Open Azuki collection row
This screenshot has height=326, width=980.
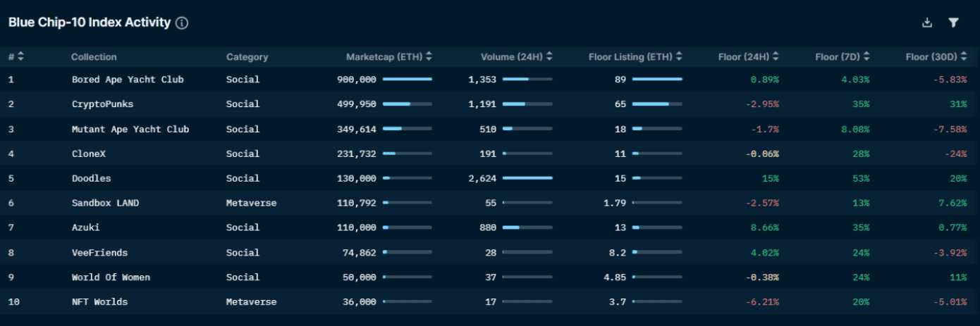pos(490,228)
